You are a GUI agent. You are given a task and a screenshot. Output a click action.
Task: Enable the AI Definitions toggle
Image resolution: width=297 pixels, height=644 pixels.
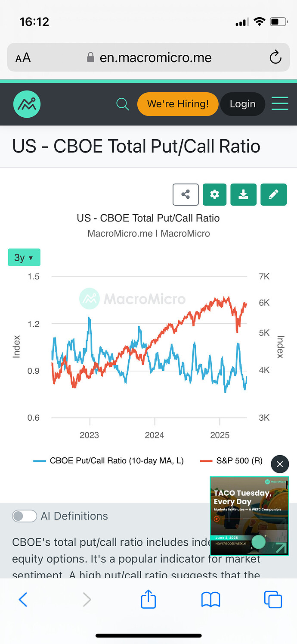point(25,516)
